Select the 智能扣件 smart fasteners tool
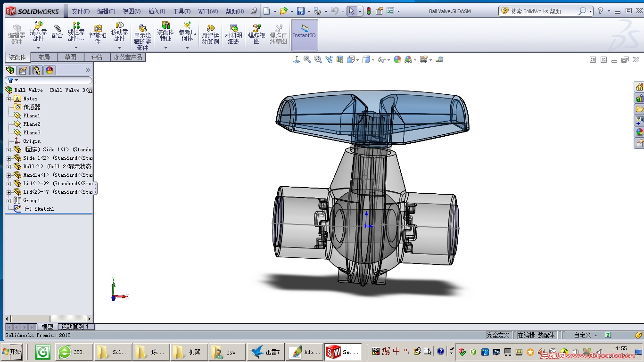The width and height of the screenshot is (644, 362). point(98,34)
